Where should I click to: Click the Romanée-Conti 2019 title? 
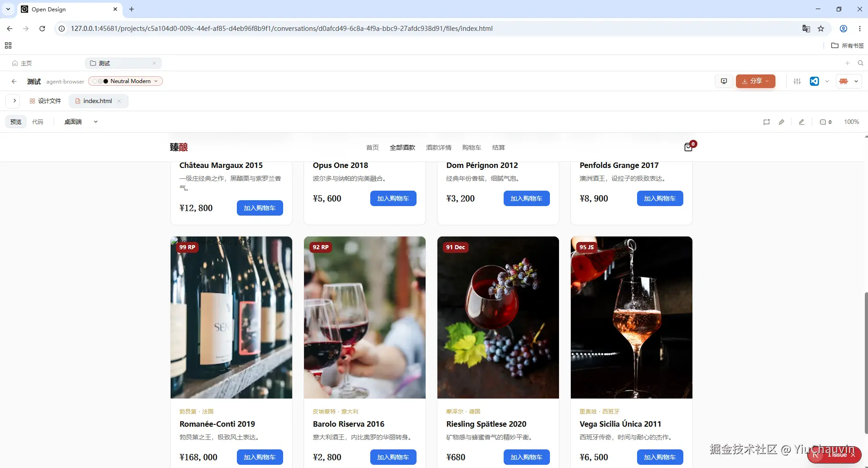coord(217,424)
